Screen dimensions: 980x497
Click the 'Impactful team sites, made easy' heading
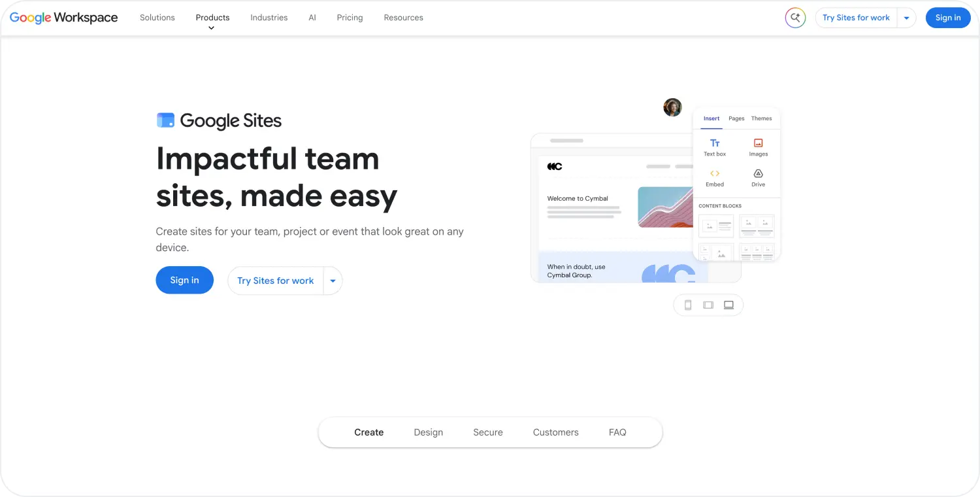click(x=276, y=177)
